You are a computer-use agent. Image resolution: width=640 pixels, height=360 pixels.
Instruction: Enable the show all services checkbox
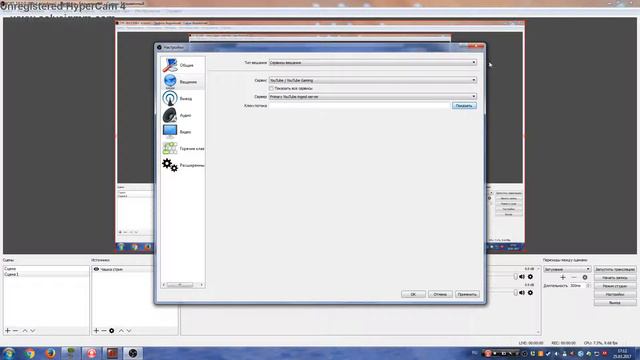[271, 88]
